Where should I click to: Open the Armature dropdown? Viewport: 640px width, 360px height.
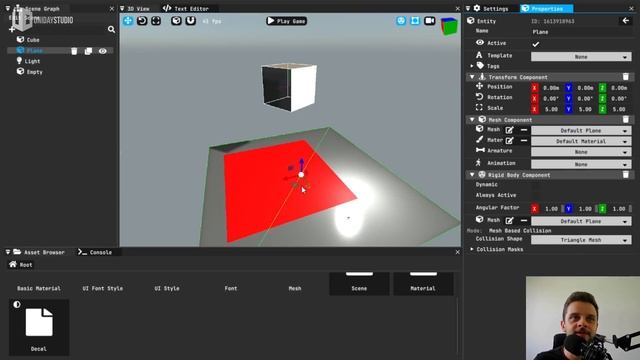[x=581, y=151]
